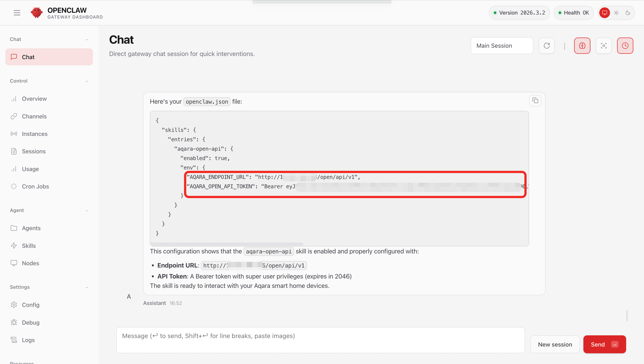This screenshot has height=364, width=644.
Task: Open the Cron Jobs page
Action: tap(35, 186)
